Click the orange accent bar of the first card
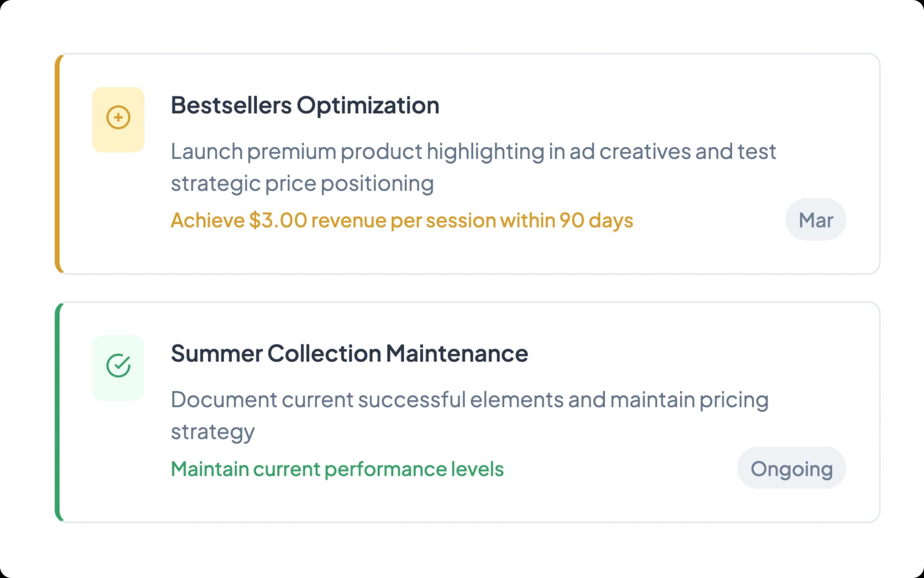924x578 pixels. click(x=58, y=164)
